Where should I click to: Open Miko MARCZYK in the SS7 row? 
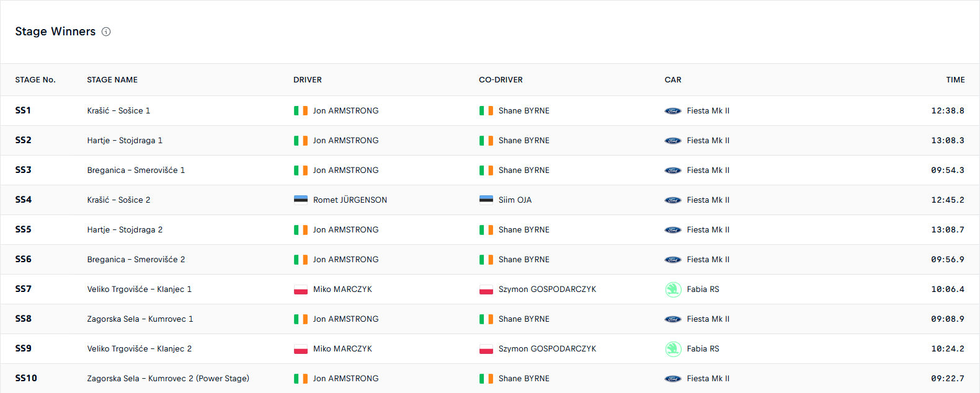(x=342, y=289)
